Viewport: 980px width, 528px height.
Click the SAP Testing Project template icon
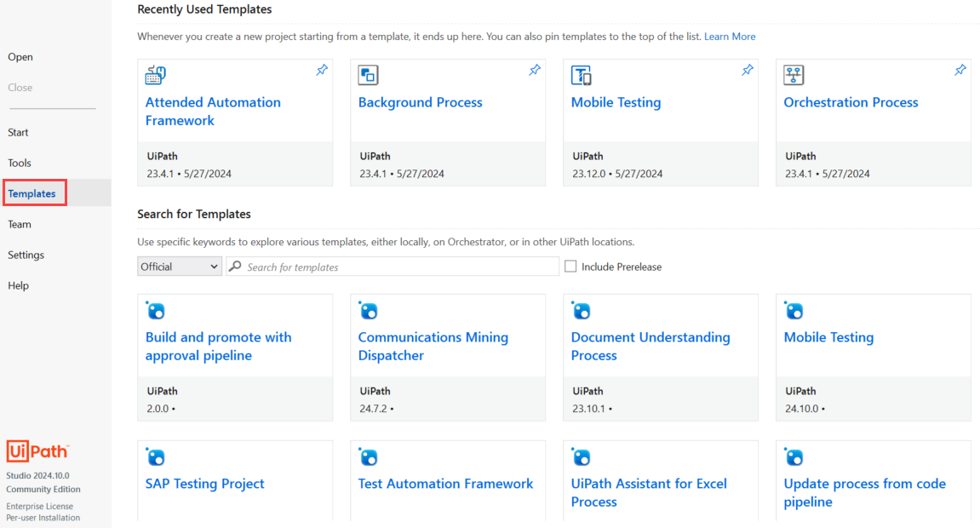pos(155,457)
